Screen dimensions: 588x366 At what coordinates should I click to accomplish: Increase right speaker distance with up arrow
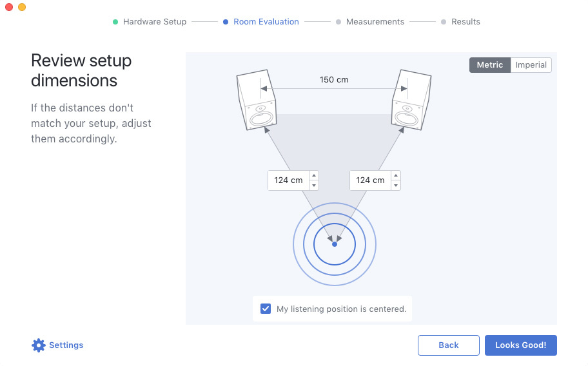(396, 175)
